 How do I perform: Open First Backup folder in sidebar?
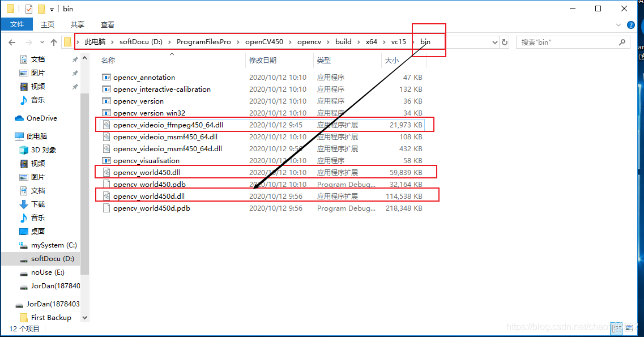[51, 317]
